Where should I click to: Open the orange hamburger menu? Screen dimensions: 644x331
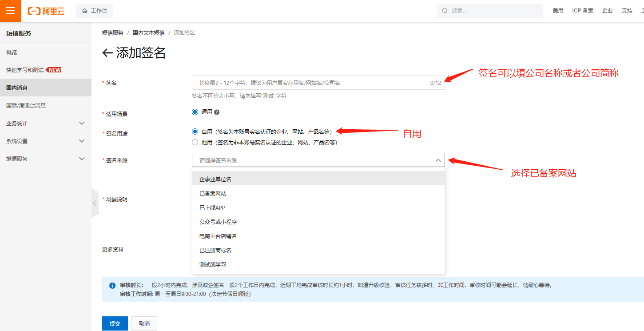coord(11,11)
